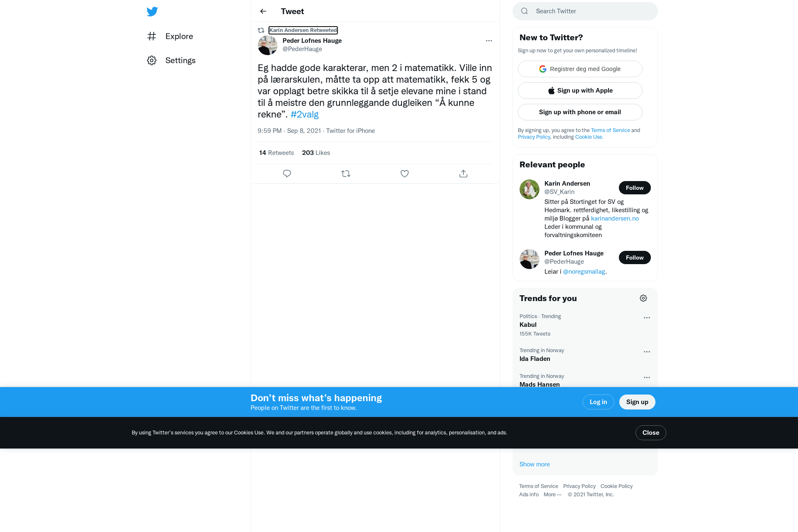
Task: Follow Karin Andersen
Action: tap(635, 188)
